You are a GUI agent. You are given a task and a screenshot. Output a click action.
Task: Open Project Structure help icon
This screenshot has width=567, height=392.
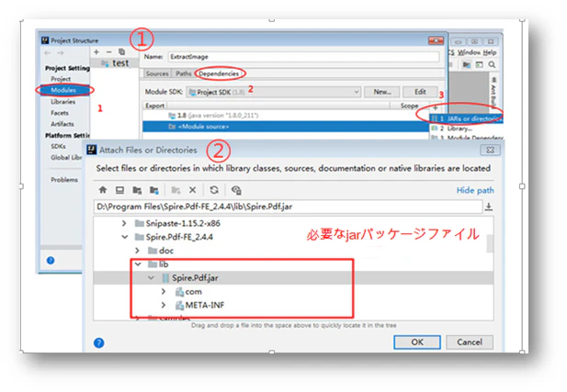(51, 260)
